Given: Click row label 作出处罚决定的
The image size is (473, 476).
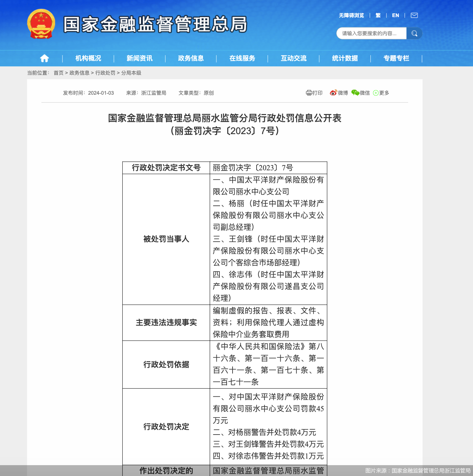Looking at the screenshot, I should [166, 471].
